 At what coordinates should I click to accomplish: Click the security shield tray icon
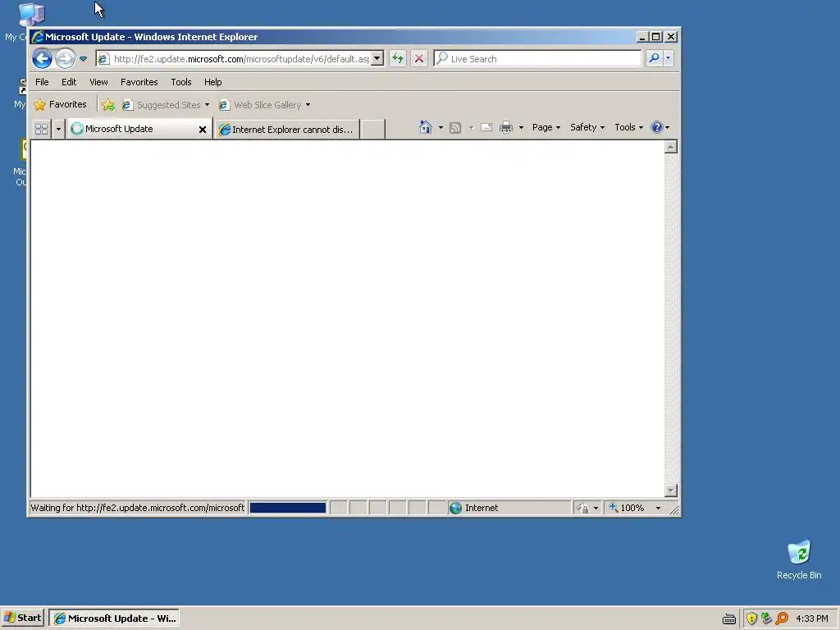(751, 619)
